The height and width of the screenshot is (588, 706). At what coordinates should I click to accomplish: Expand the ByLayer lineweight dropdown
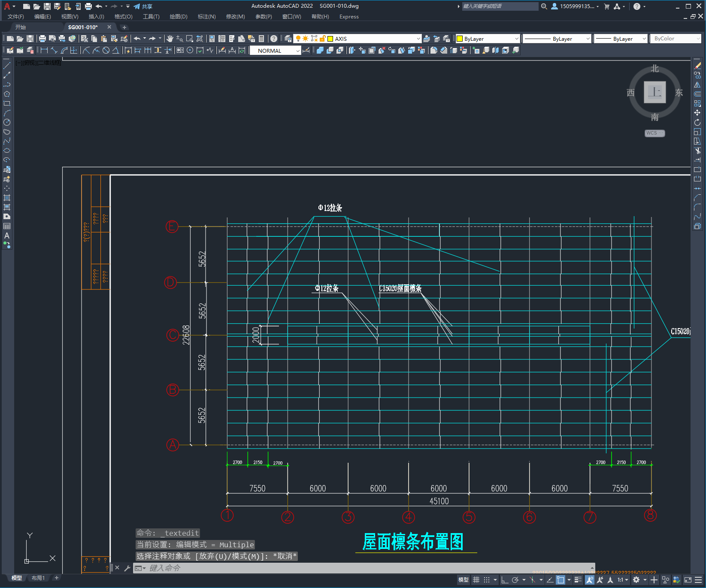point(644,39)
